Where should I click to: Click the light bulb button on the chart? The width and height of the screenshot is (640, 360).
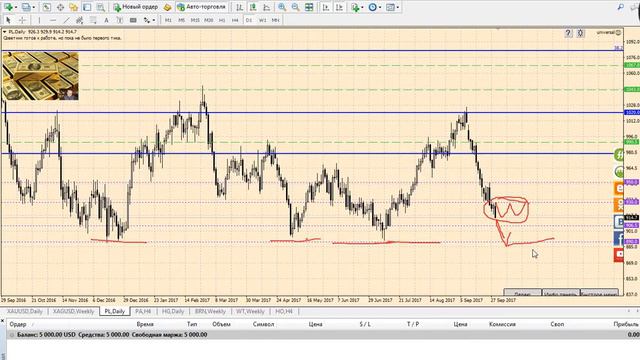pos(580,33)
